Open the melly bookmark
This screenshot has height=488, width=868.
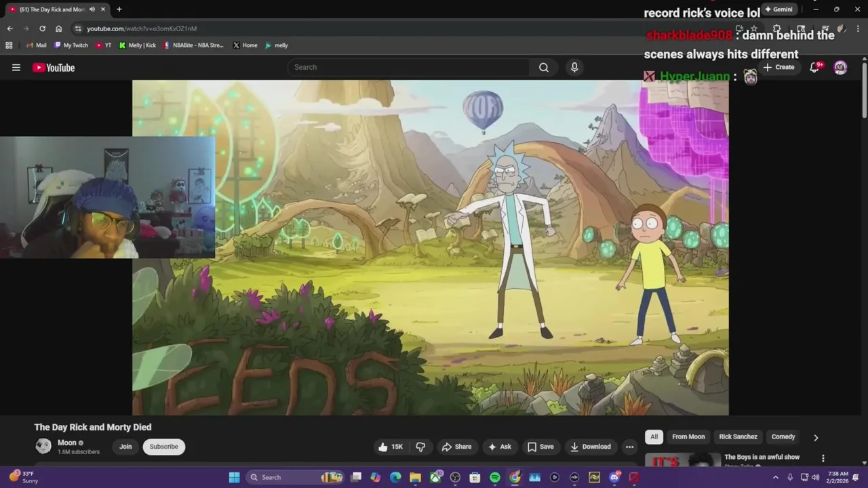pyautogui.click(x=276, y=45)
